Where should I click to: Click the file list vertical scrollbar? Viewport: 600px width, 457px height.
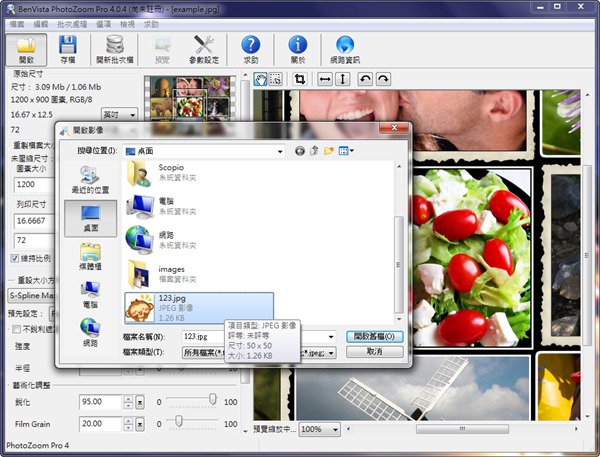click(399, 264)
